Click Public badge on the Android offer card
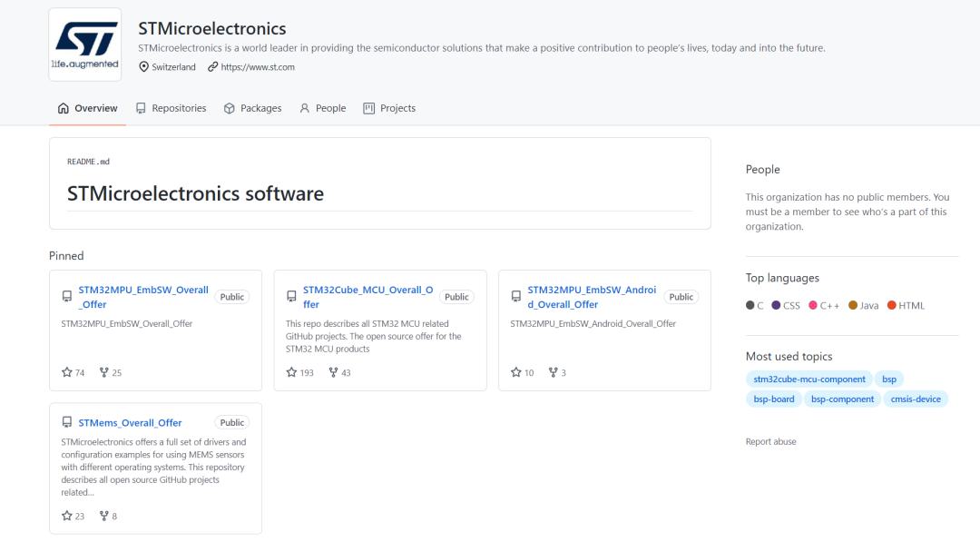Viewport: 980px width, 552px height. pos(681,297)
